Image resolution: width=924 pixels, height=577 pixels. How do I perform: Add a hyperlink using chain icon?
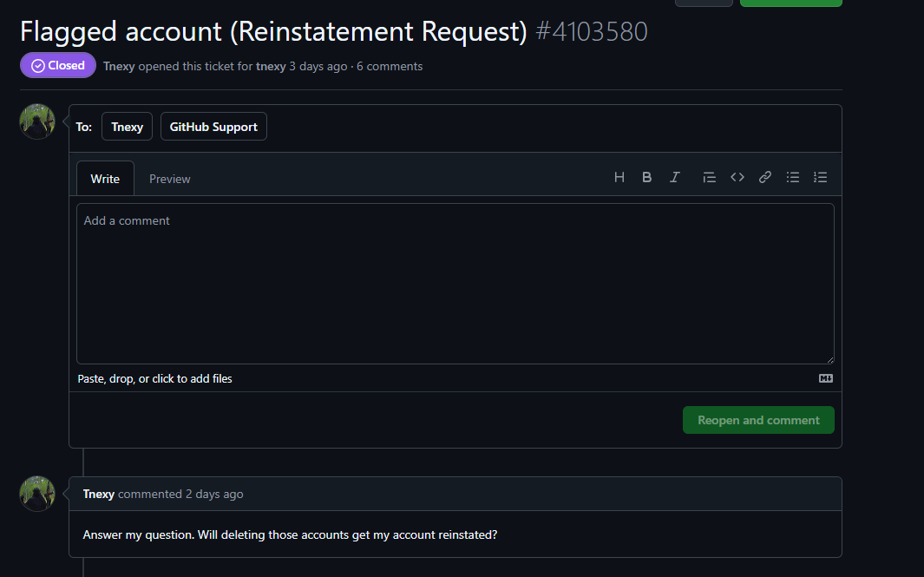click(x=765, y=177)
